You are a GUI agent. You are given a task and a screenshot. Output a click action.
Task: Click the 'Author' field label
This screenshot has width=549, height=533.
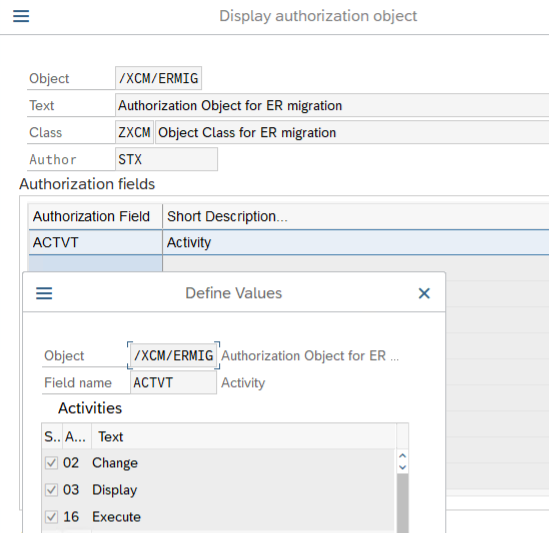[x=53, y=160]
